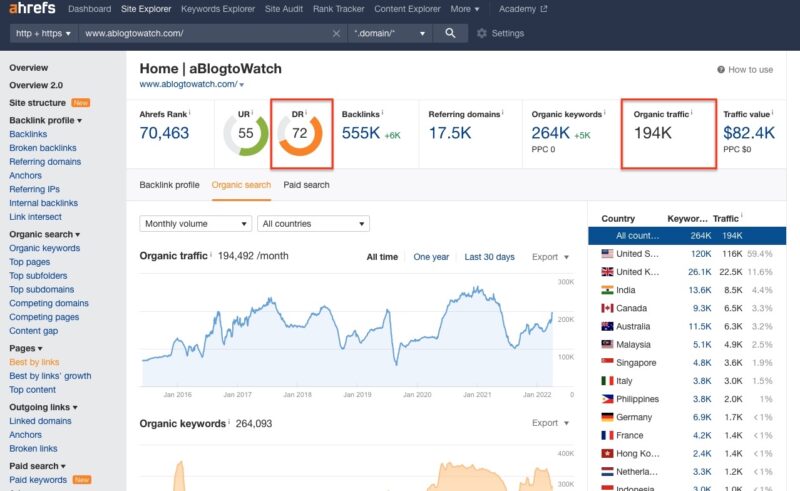Open Export dropdown for Organic traffic chart

(550, 257)
